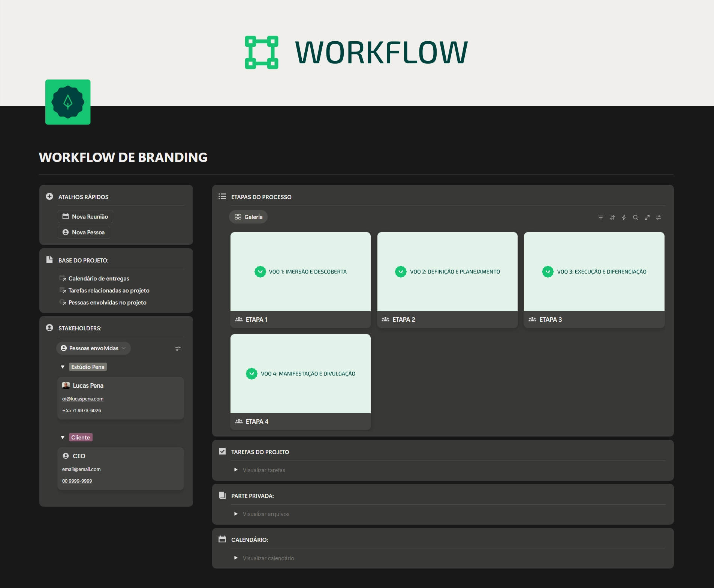Open the Pessoas envolvidas view dropdown
The width and height of the screenshot is (714, 588).
point(93,348)
